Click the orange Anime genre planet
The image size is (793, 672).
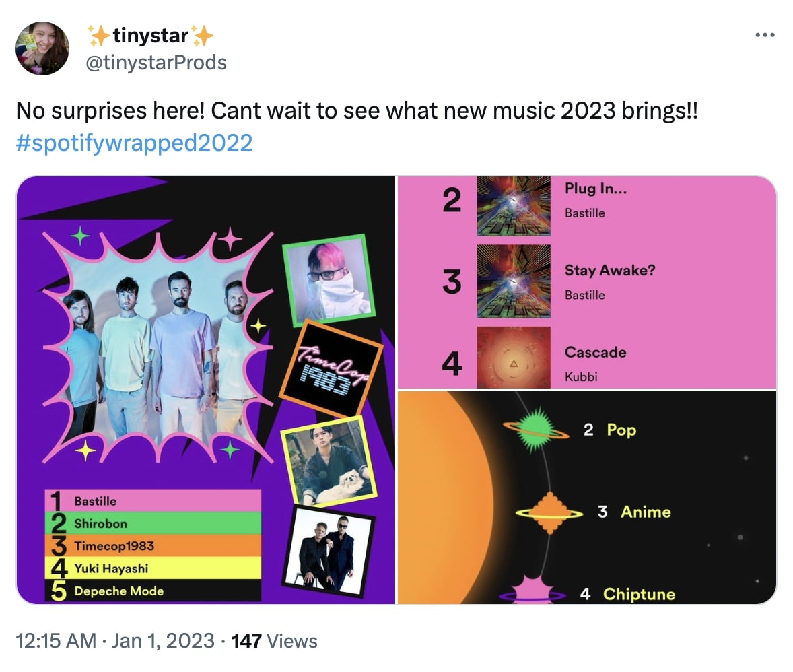tap(549, 513)
